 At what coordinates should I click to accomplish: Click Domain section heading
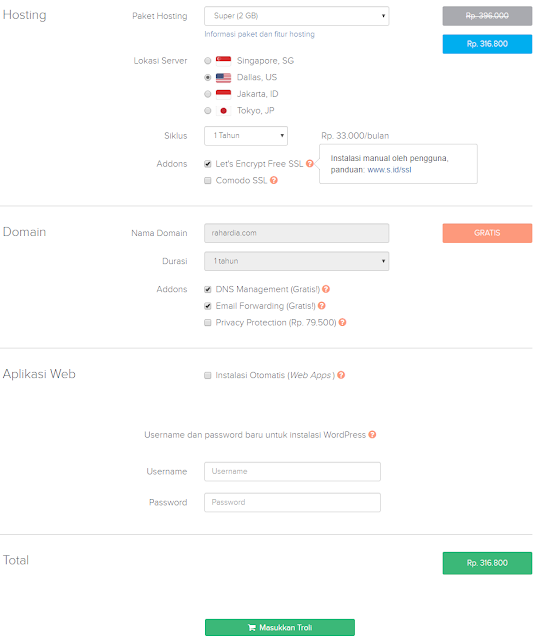[24, 232]
